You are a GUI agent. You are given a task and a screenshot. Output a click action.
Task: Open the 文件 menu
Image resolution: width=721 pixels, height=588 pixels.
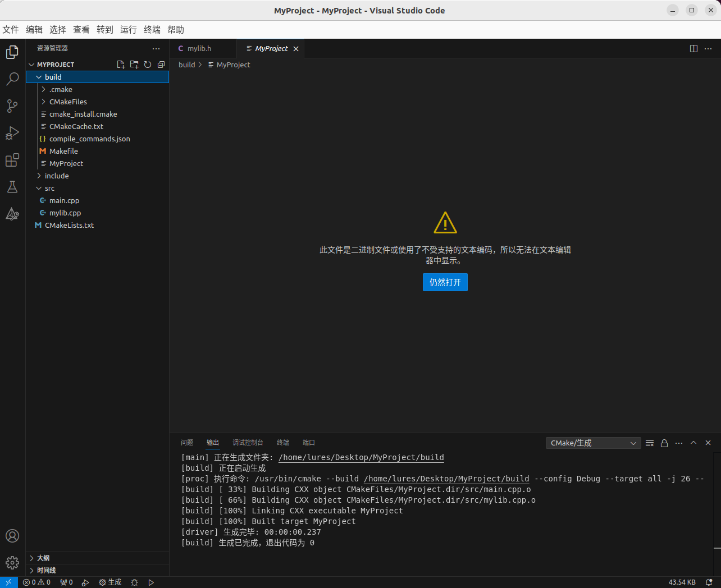tap(11, 30)
